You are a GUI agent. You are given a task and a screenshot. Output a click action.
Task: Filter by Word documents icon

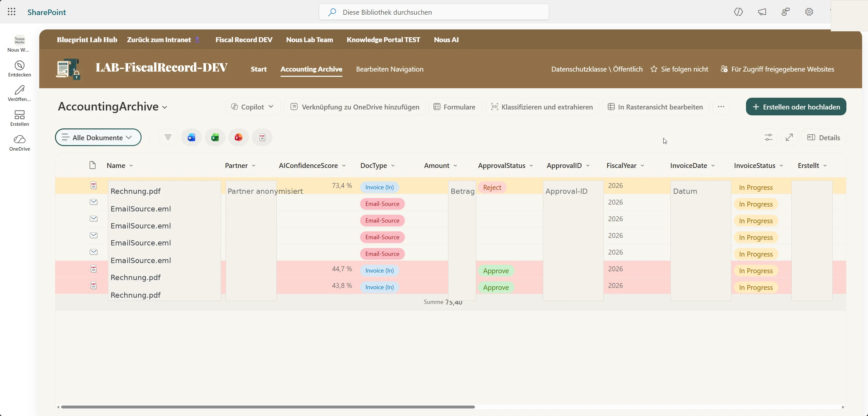tap(191, 137)
